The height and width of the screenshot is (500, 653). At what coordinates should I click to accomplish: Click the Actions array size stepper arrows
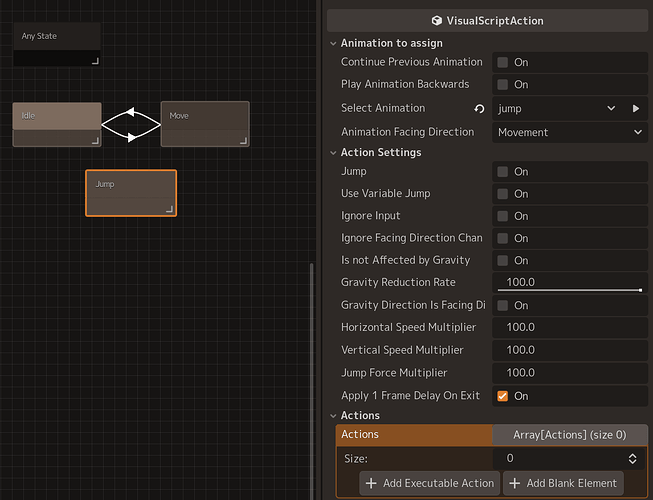coord(632,459)
